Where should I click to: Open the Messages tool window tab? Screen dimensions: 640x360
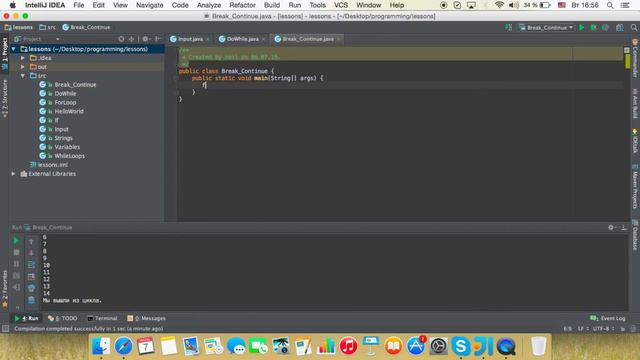146,318
